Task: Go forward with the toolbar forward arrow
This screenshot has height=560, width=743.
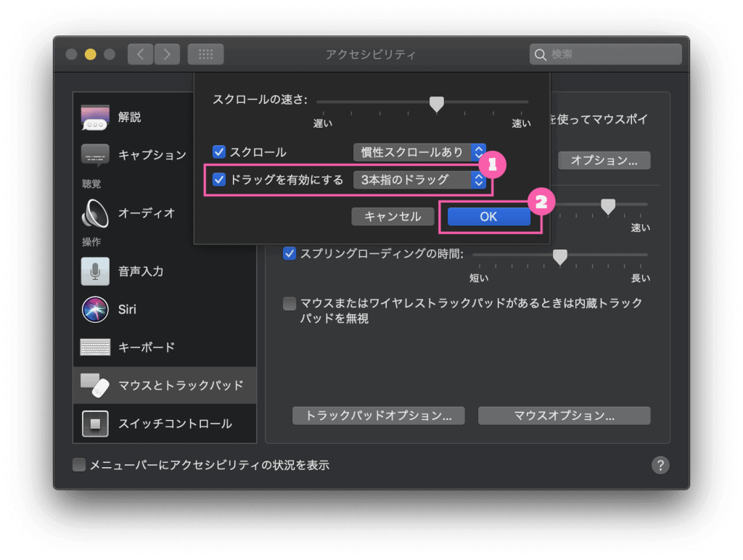Action: pos(167,54)
